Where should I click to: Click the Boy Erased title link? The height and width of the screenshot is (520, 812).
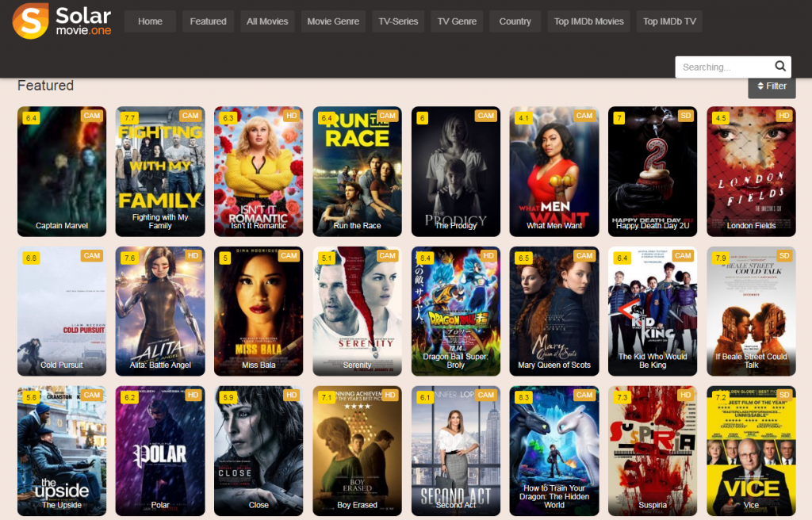point(358,505)
